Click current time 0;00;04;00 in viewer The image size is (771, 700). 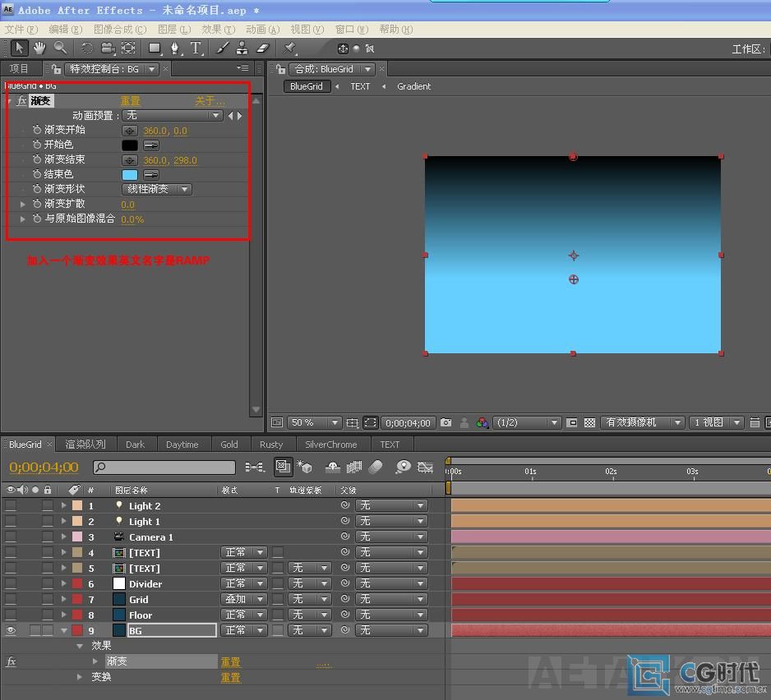408,423
